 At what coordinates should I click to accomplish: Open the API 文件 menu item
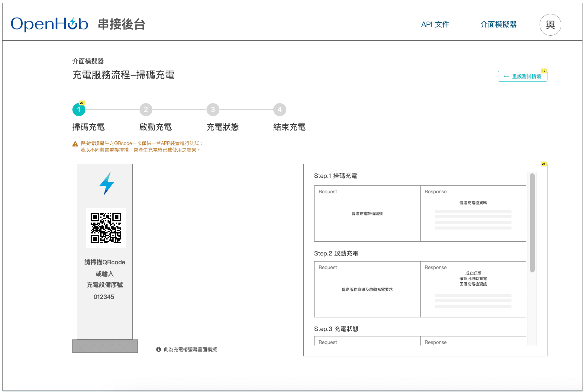[435, 24]
